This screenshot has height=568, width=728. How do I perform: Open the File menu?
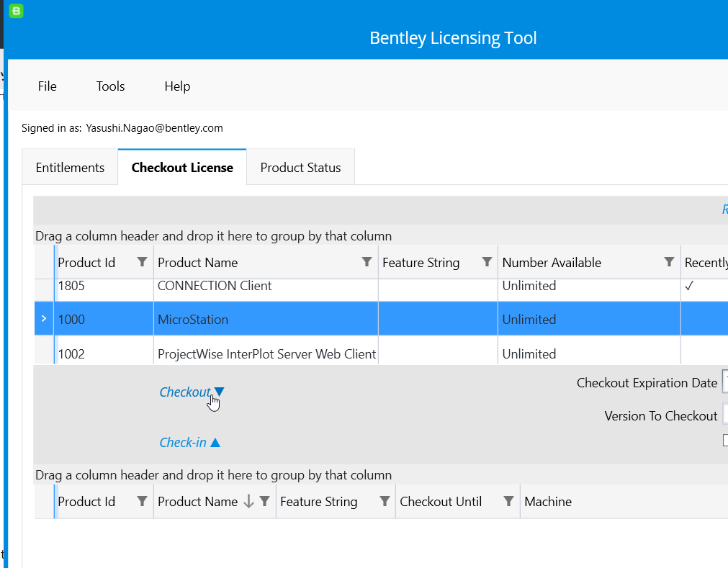pos(48,86)
